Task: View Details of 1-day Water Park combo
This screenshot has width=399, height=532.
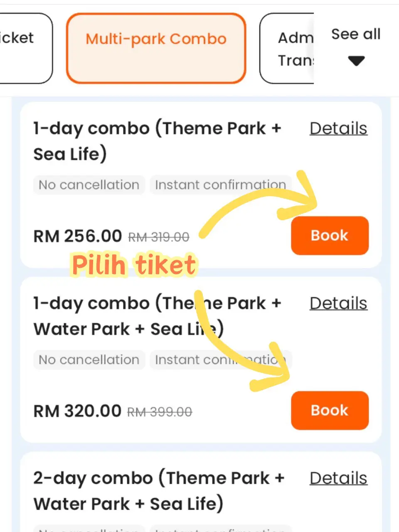Action: tap(338, 303)
